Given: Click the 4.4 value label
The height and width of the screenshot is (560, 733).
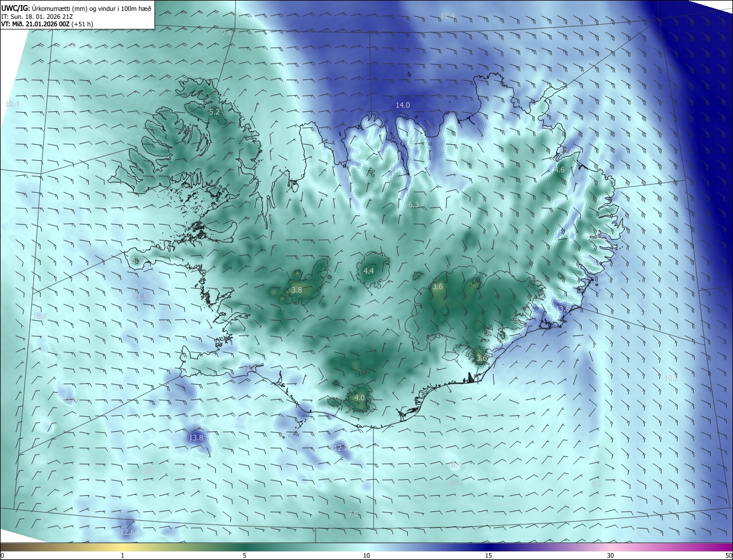Looking at the screenshot, I should coord(369,271).
